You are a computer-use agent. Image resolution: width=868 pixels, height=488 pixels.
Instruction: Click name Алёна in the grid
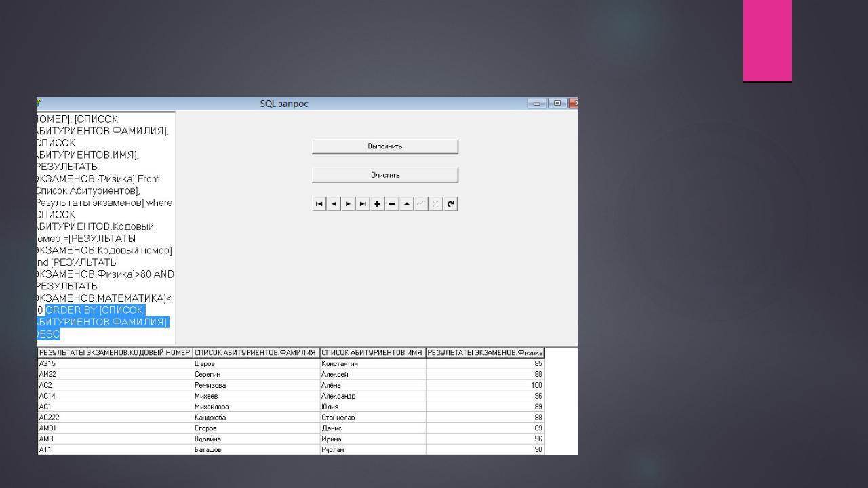(x=372, y=385)
